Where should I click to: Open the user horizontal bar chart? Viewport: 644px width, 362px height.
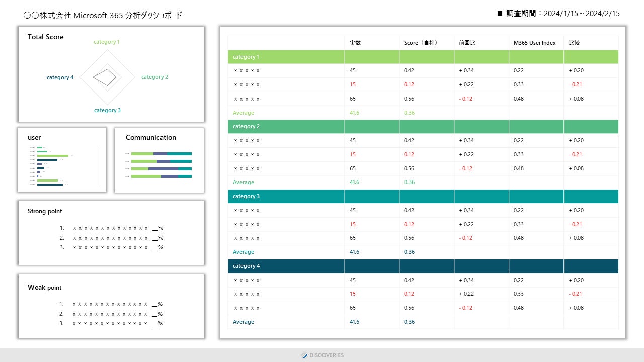[x=62, y=166]
